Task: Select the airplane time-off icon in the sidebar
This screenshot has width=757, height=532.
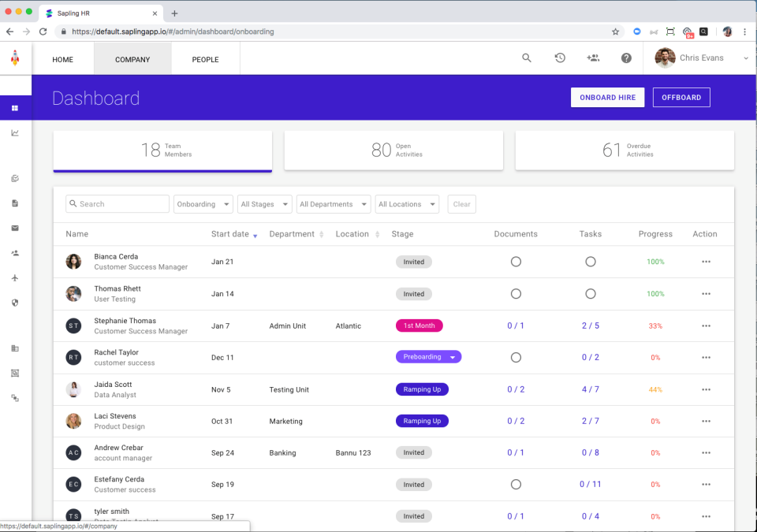Action: [15, 277]
